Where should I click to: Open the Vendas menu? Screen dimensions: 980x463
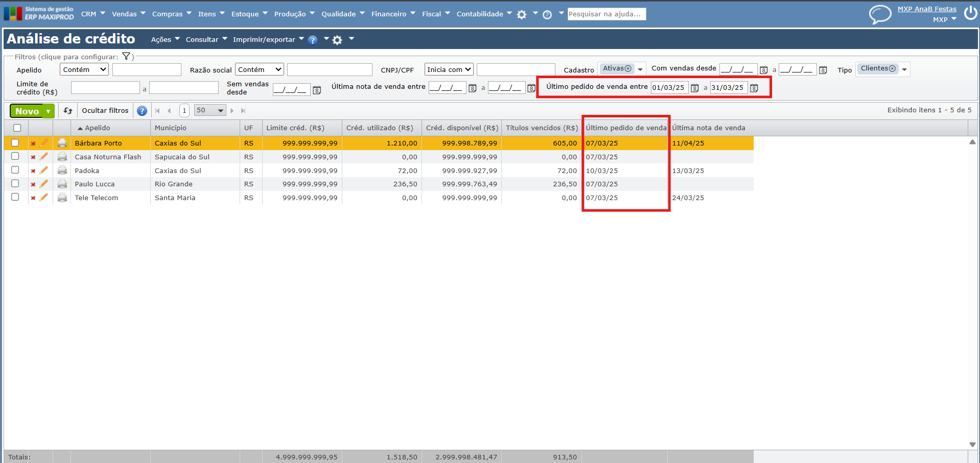[x=129, y=14]
